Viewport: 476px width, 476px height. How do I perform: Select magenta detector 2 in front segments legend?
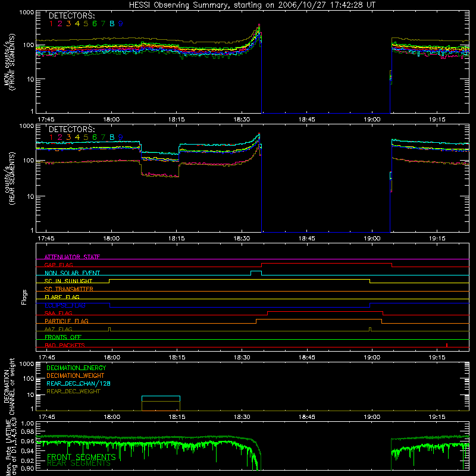click(60, 24)
